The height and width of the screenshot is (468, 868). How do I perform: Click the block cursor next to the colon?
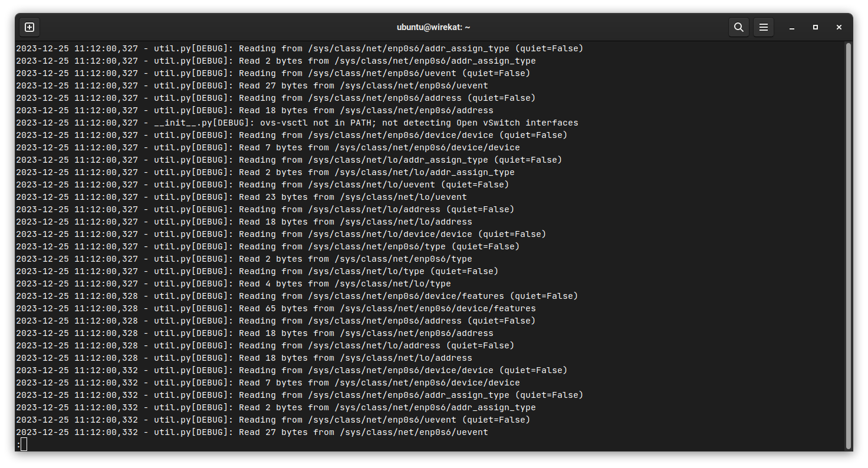(24, 444)
